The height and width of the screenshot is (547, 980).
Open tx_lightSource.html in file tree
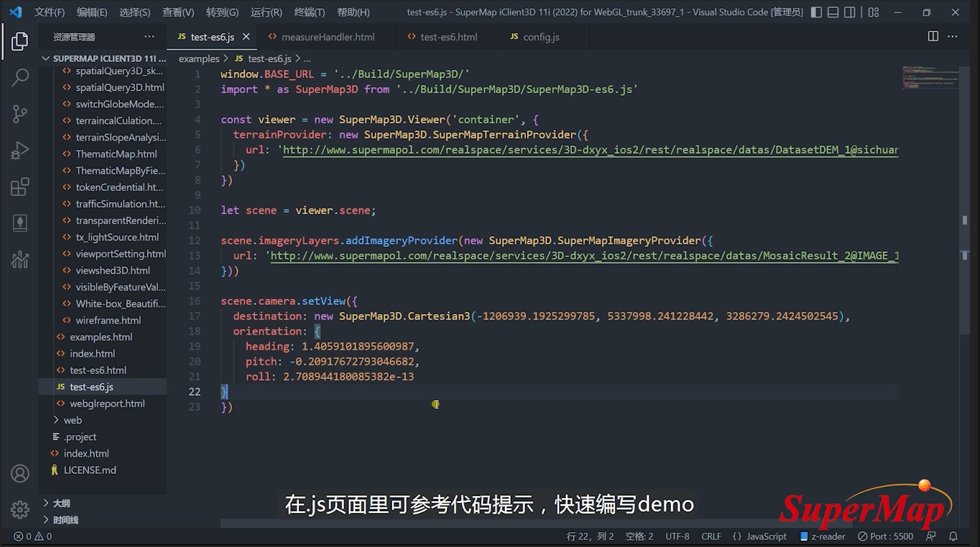coord(104,237)
